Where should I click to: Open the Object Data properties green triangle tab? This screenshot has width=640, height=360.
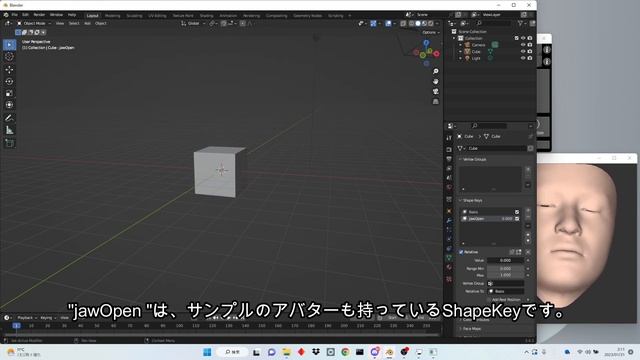pos(449,258)
